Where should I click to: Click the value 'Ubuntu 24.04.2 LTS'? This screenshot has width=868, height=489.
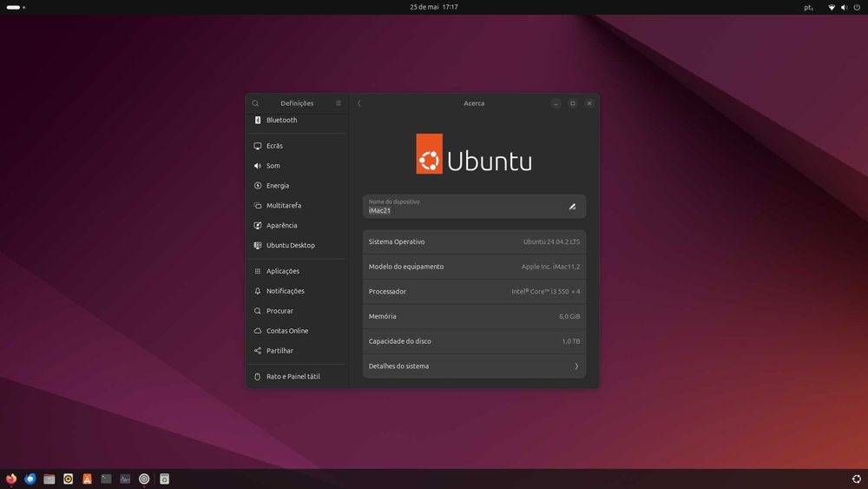[551, 242]
